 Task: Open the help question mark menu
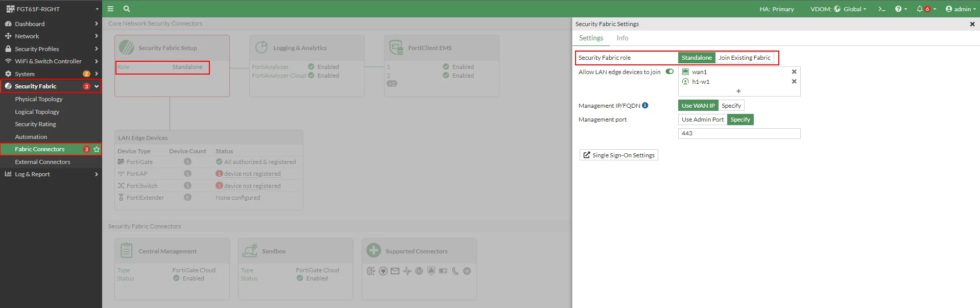coord(901,9)
